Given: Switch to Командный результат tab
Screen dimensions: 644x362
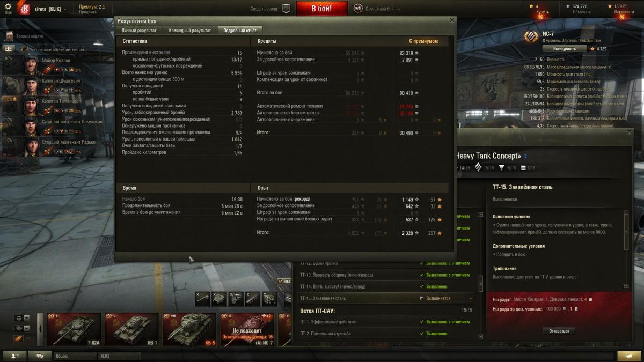Looking at the screenshot, I should coord(189,31).
